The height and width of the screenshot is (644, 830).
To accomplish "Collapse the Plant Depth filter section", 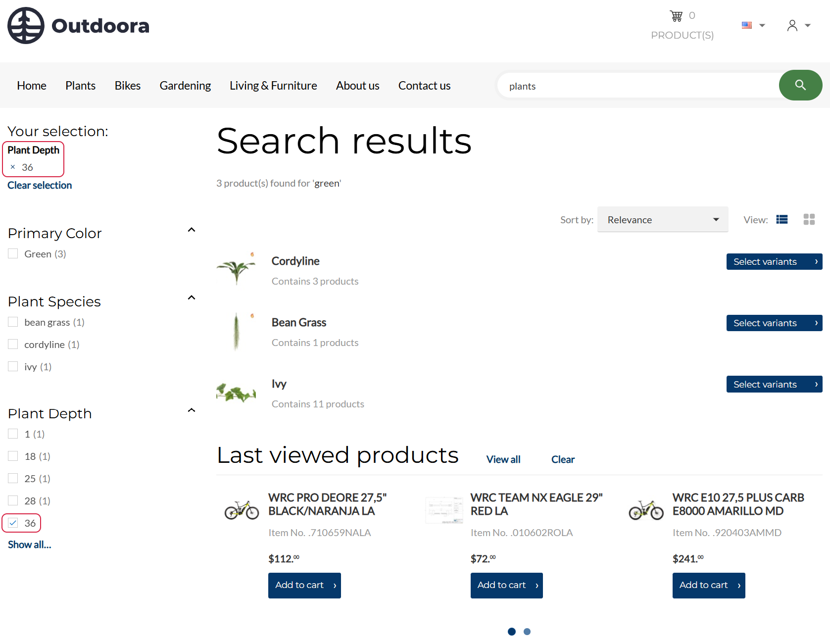I will pos(192,410).
